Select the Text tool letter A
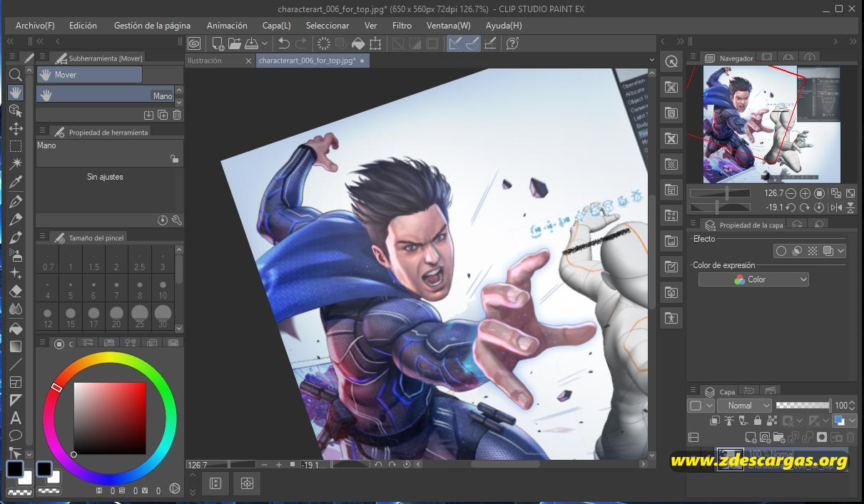The image size is (864, 504). 15,418
